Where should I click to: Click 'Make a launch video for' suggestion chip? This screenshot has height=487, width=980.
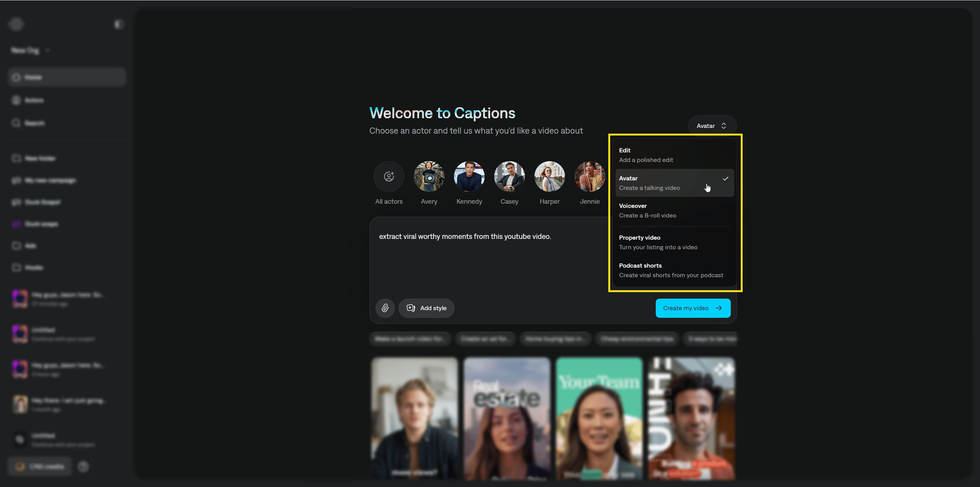[x=410, y=339]
